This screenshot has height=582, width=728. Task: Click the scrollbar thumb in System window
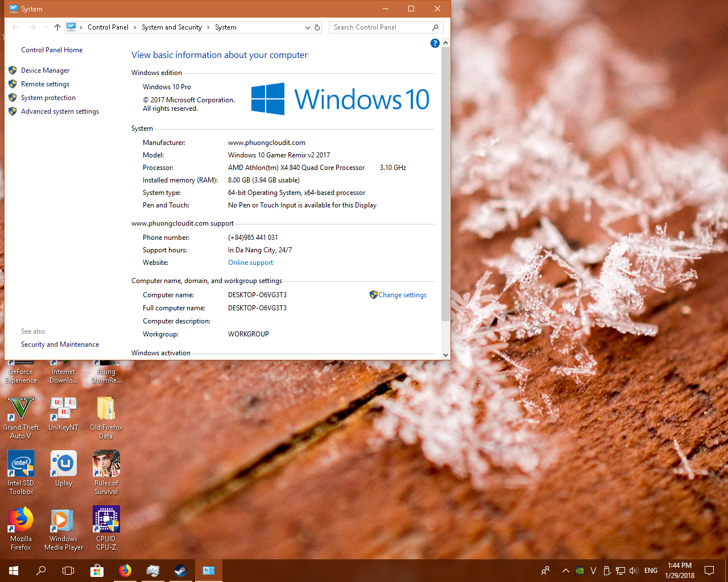(445, 184)
